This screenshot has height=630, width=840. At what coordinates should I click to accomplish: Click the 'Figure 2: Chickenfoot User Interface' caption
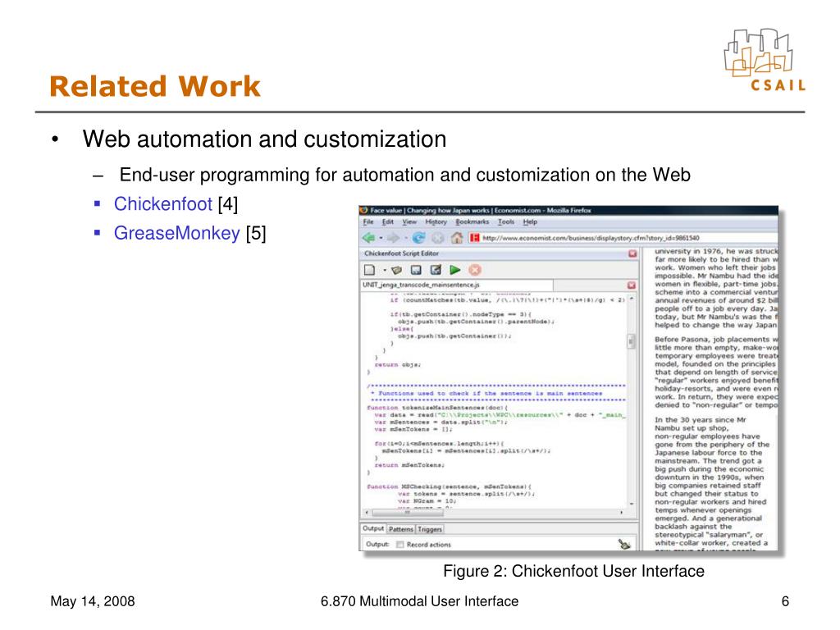pyautogui.click(x=573, y=571)
